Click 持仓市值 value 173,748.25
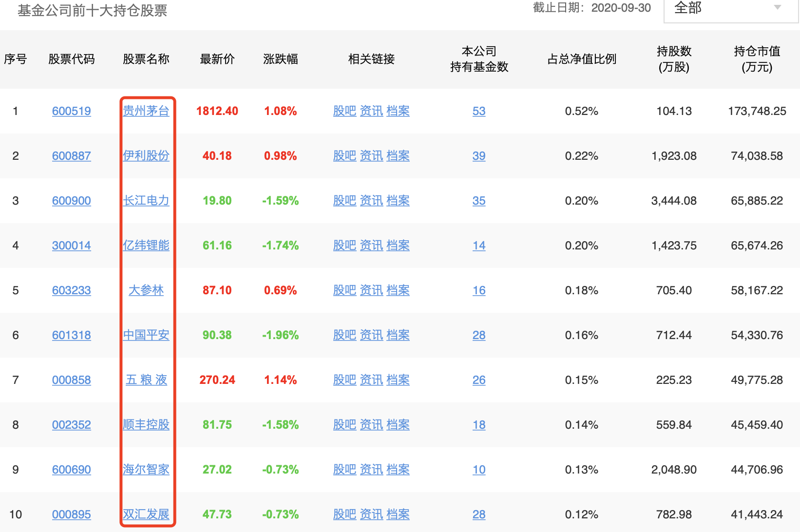 (x=757, y=111)
